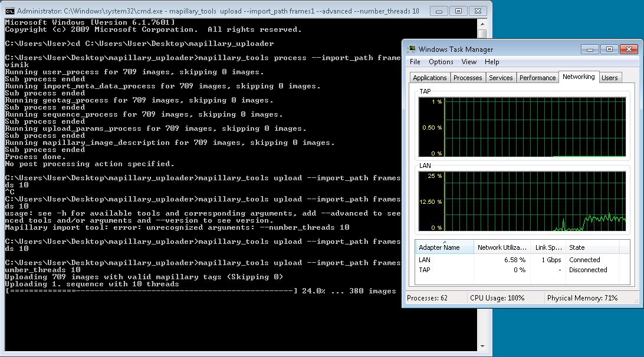Viewport: 644px width, 357px height.
Task: Maximize the Task Manager window
Action: (609, 49)
